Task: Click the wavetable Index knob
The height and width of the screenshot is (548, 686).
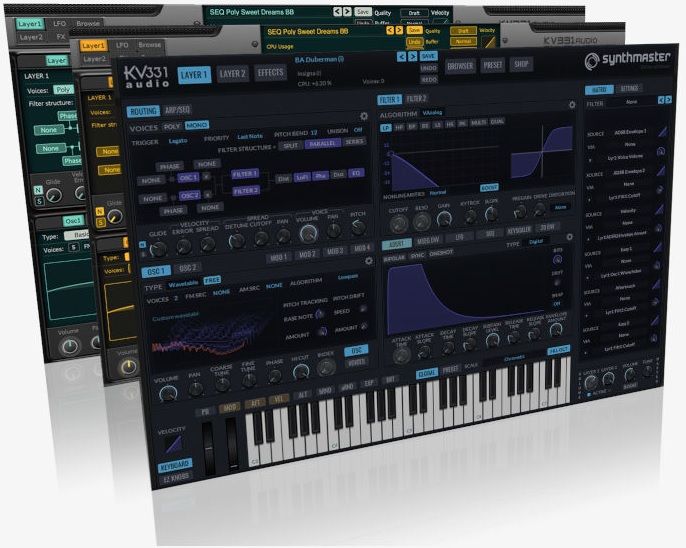Action: tap(326, 368)
